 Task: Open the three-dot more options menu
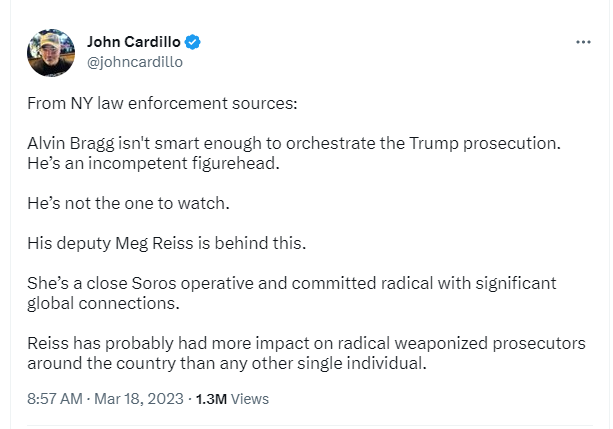583,42
